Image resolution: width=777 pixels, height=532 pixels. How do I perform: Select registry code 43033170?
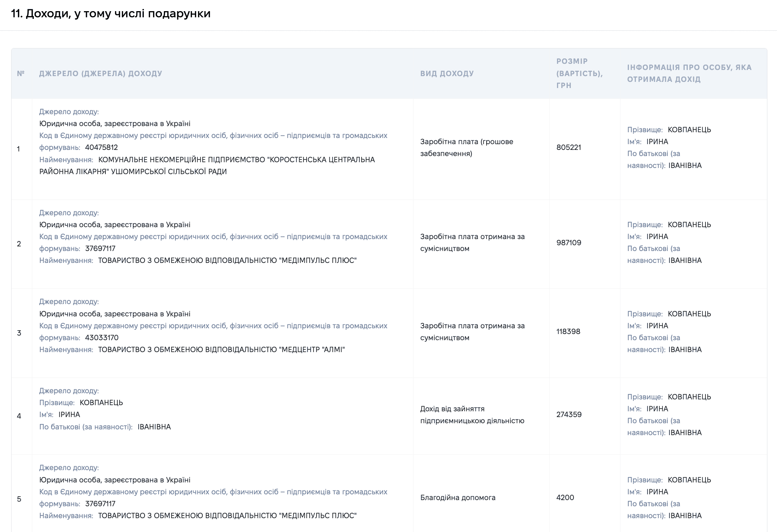point(102,338)
